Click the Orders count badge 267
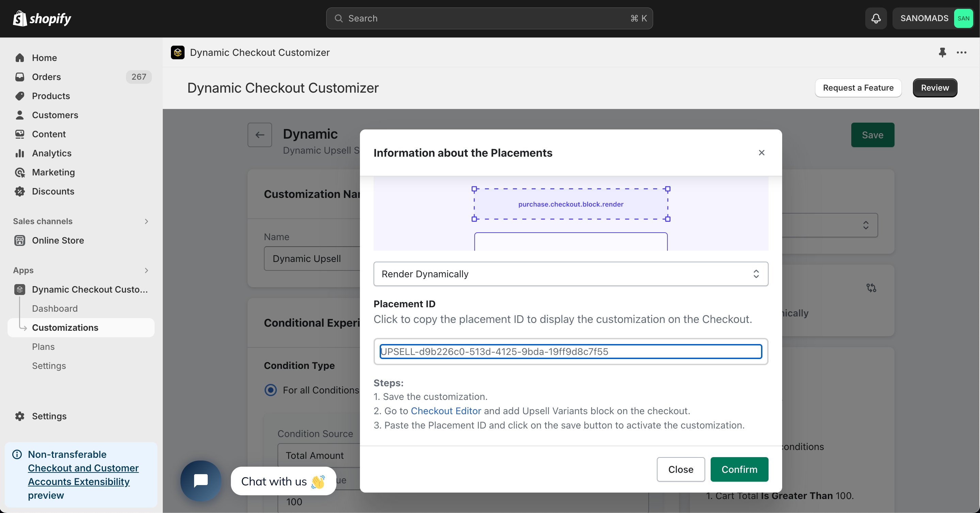Viewport: 980px width, 513px height. pyautogui.click(x=139, y=77)
